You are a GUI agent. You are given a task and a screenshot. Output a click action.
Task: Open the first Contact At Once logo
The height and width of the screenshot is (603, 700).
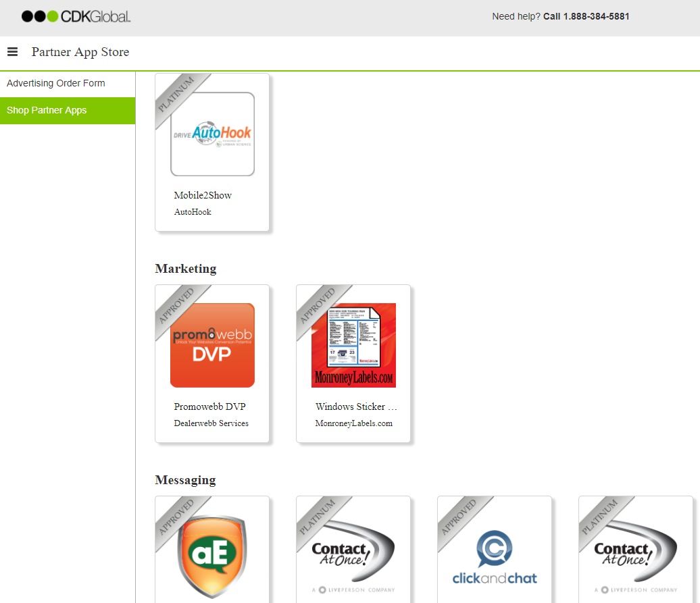353,556
